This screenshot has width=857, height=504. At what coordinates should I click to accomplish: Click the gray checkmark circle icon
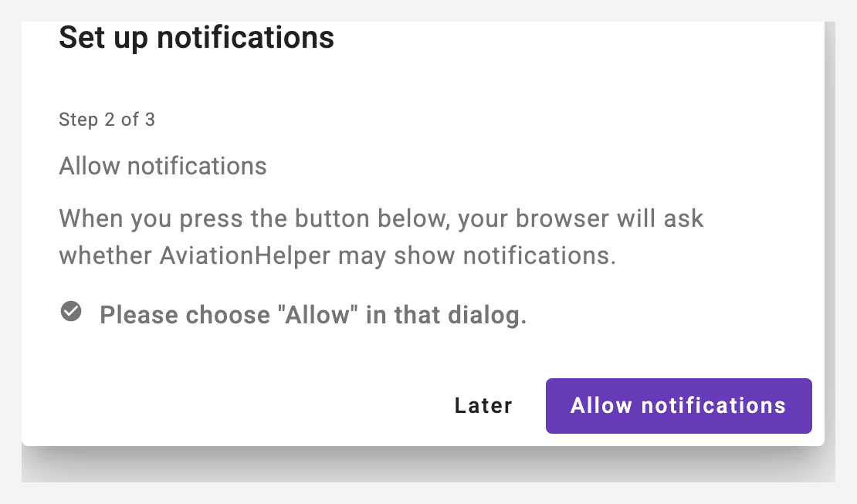[71, 312]
